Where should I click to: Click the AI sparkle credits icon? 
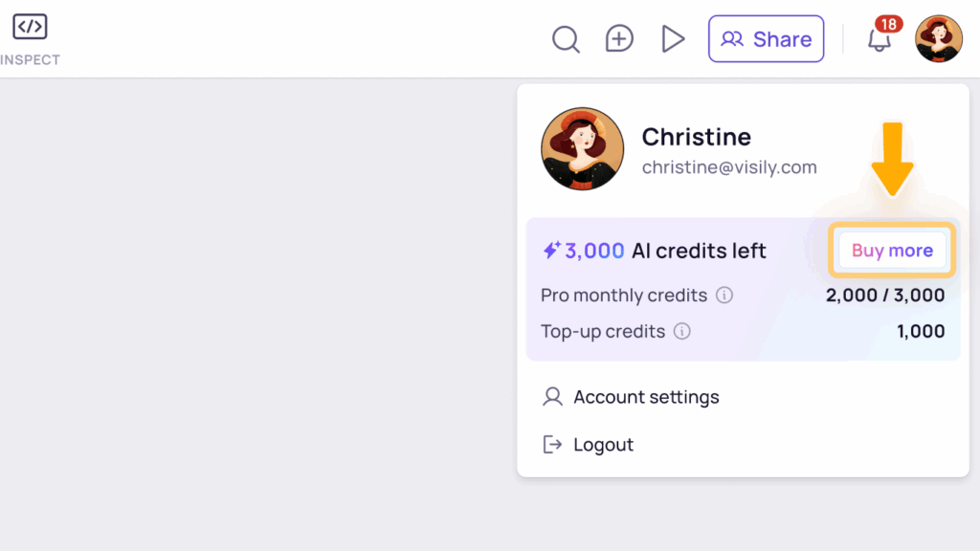(551, 251)
